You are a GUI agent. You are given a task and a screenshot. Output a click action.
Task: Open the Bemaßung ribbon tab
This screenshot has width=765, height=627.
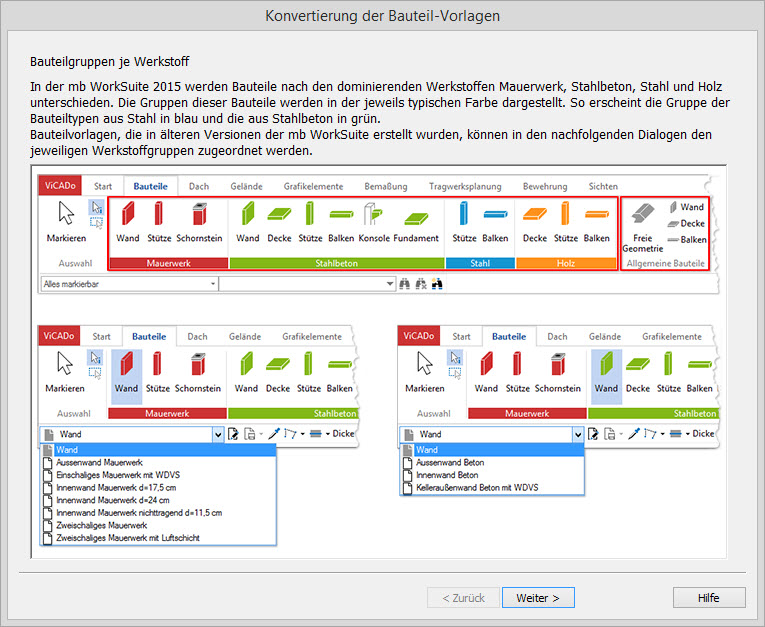point(385,186)
